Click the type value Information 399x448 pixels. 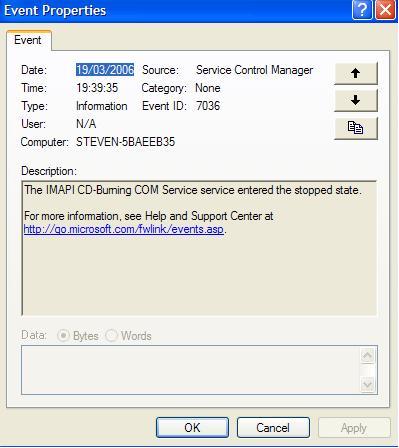(x=102, y=106)
